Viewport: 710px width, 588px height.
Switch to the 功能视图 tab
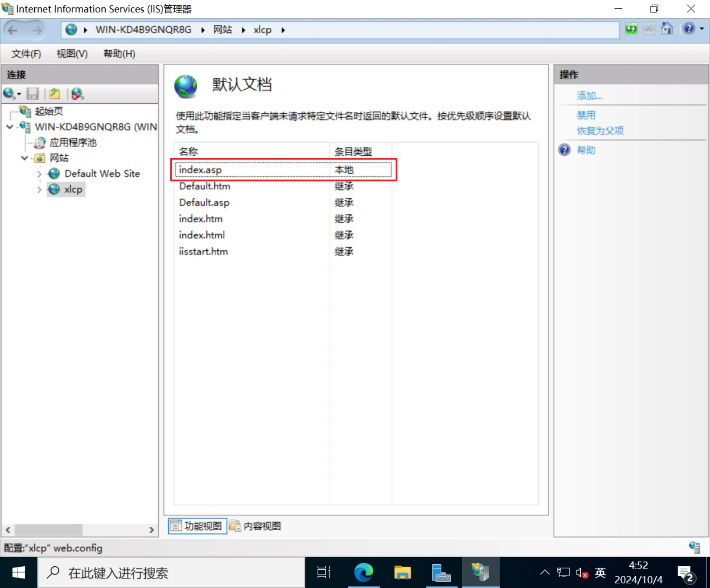[x=197, y=526]
